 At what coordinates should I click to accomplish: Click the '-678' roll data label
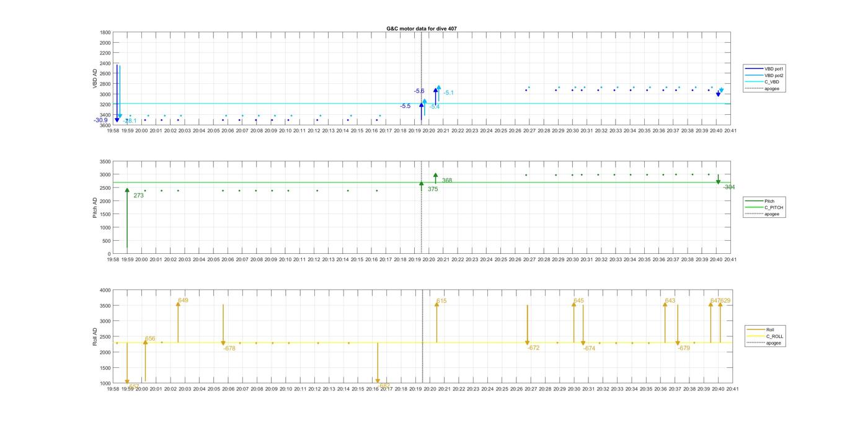[x=229, y=349]
